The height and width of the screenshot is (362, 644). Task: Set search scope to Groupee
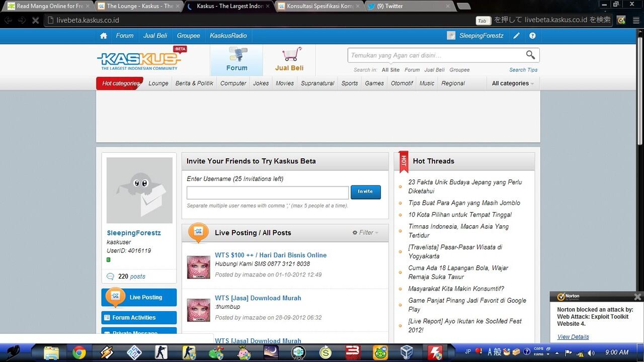click(459, 70)
